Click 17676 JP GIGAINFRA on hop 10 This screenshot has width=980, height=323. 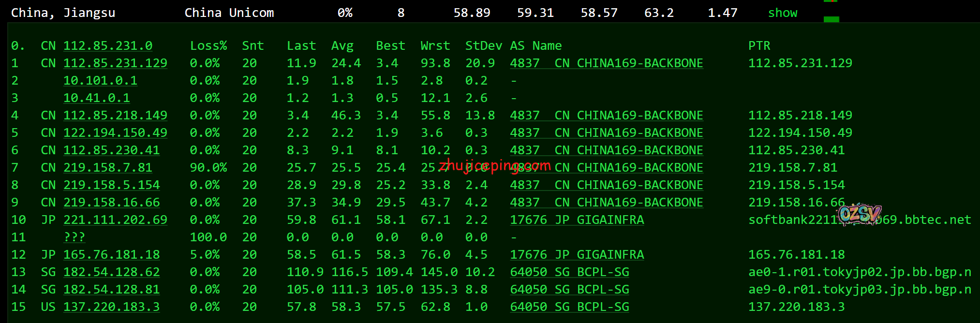pyautogui.click(x=577, y=220)
